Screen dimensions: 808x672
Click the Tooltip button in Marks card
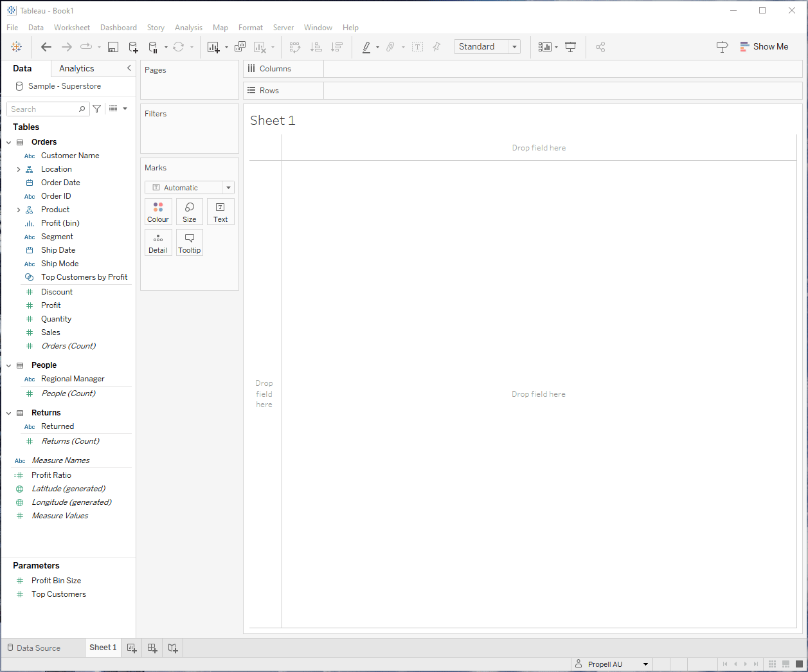[190, 243]
